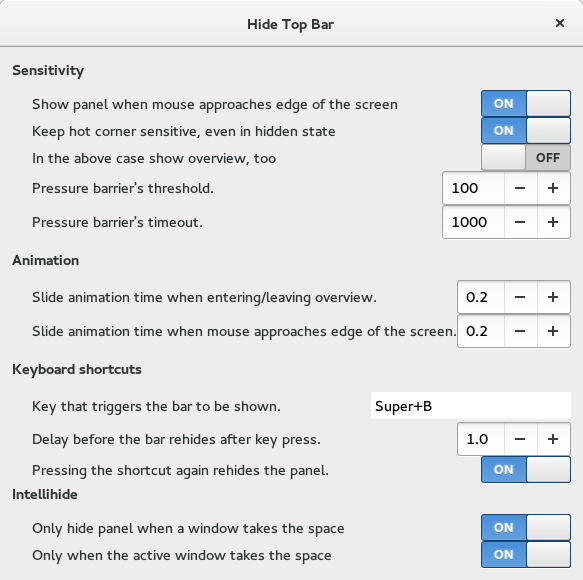Click the Super+B shortcut key field
The width and height of the screenshot is (583, 580).
[x=471, y=406]
